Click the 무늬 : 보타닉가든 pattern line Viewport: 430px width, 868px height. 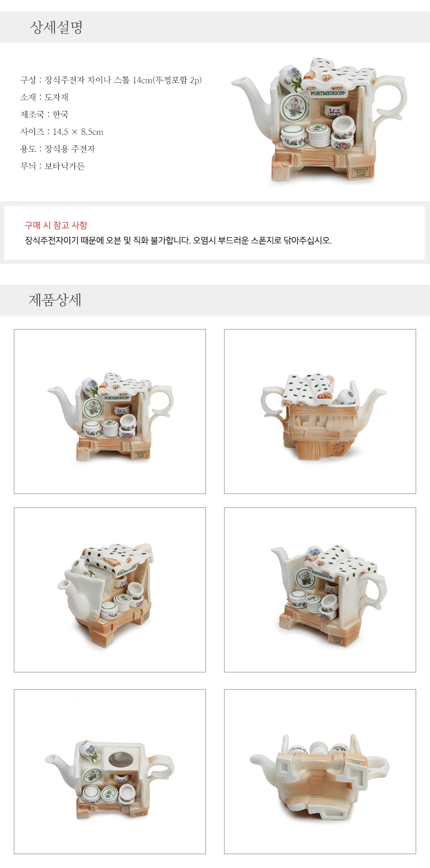tap(53, 166)
